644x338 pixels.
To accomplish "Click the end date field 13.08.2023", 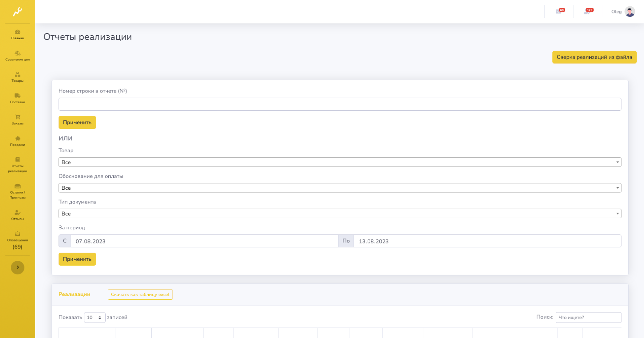I will click(487, 241).
